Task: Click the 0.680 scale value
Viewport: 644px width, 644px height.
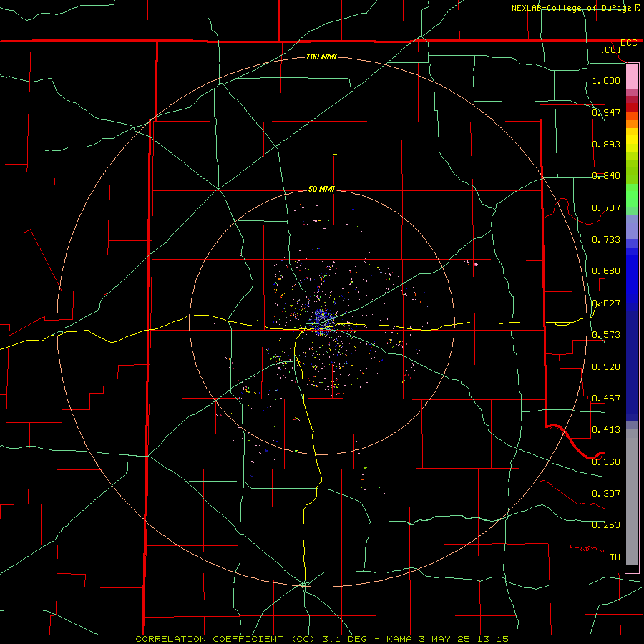Action: [606, 271]
